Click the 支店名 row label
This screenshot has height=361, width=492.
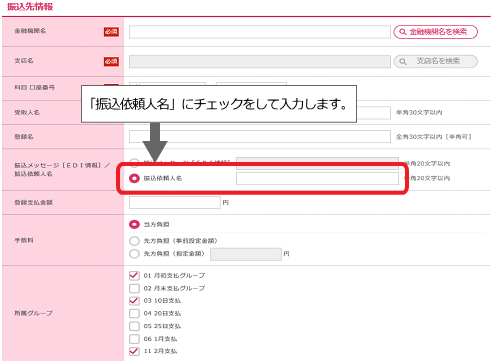(24, 61)
